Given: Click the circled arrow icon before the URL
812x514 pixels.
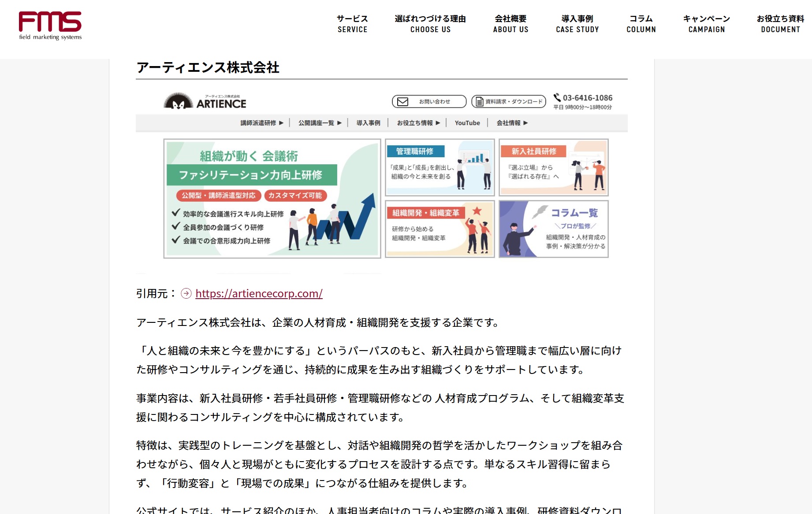Looking at the screenshot, I should click(186, 293).
